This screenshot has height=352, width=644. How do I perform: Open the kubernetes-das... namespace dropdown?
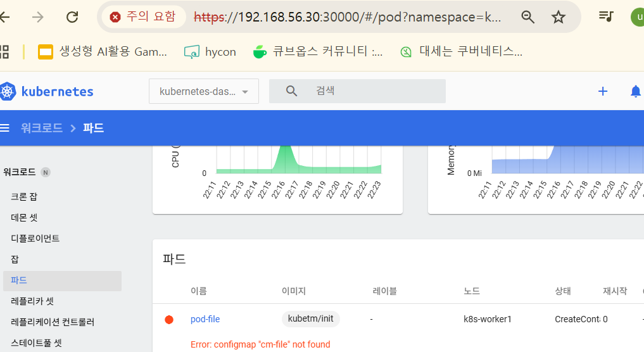pyautogui.click(x=204, y=91)
